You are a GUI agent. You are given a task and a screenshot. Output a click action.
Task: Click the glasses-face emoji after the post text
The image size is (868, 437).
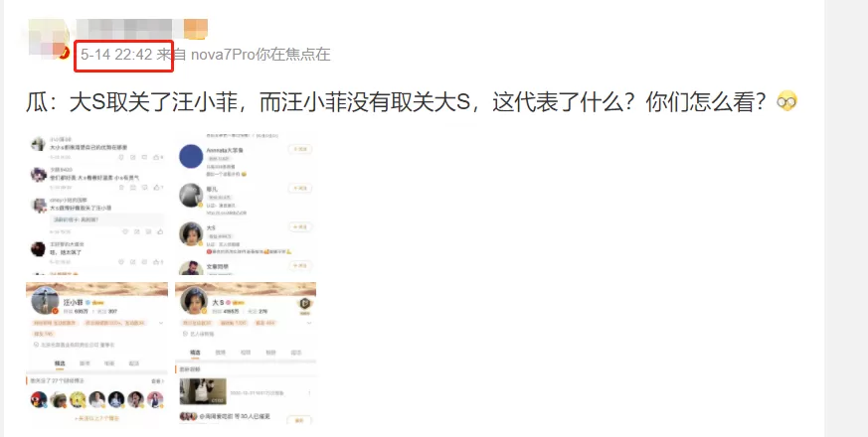786,101
